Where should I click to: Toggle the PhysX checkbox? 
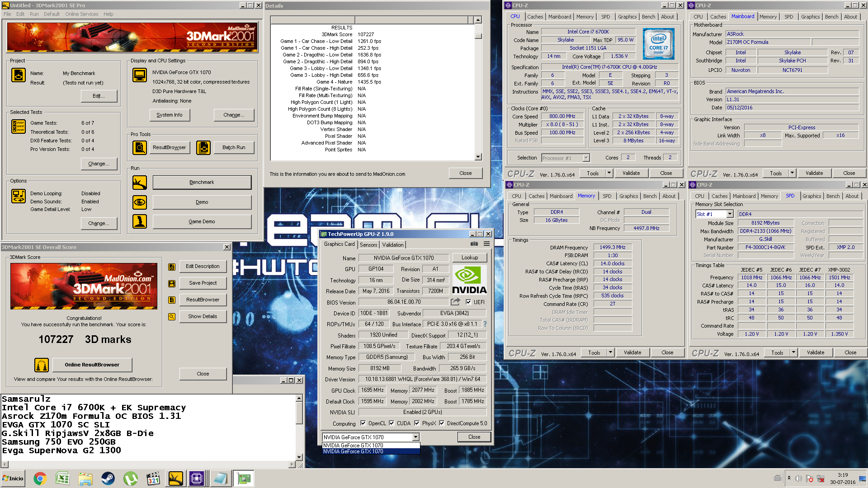(x=417, y=423)
